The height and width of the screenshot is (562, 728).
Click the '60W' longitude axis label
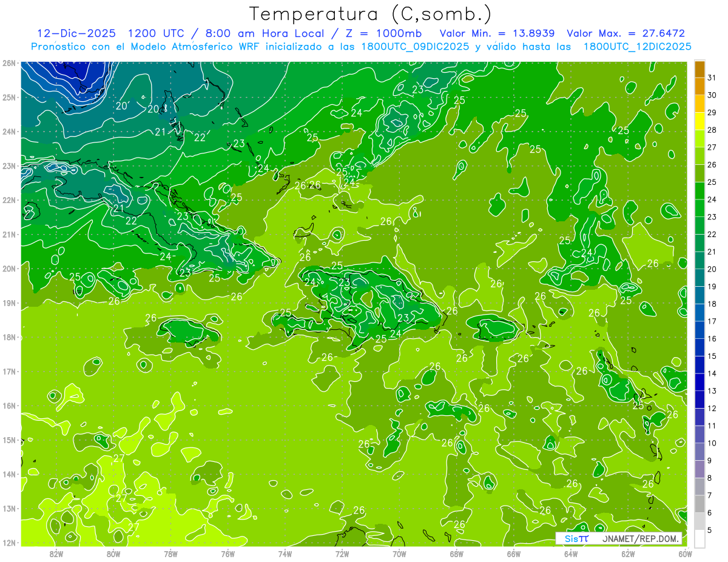click(684, 554)
